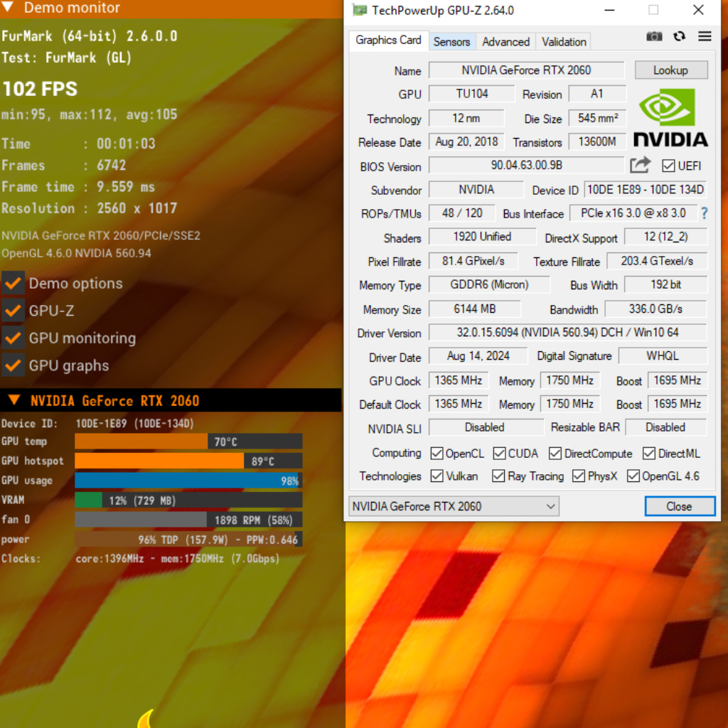
Task: Toggle the UEFI checkbox
Action: click(x=668, y=166)
